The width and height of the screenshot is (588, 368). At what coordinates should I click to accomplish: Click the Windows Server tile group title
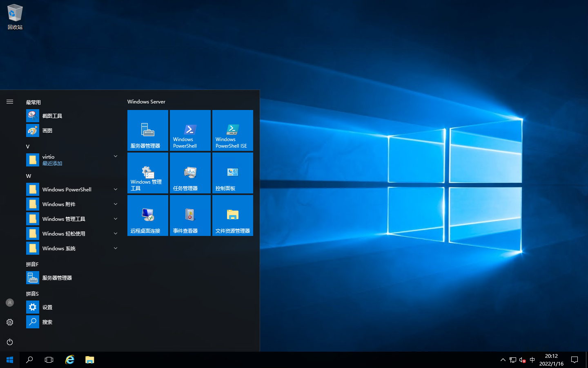(146, 101)
